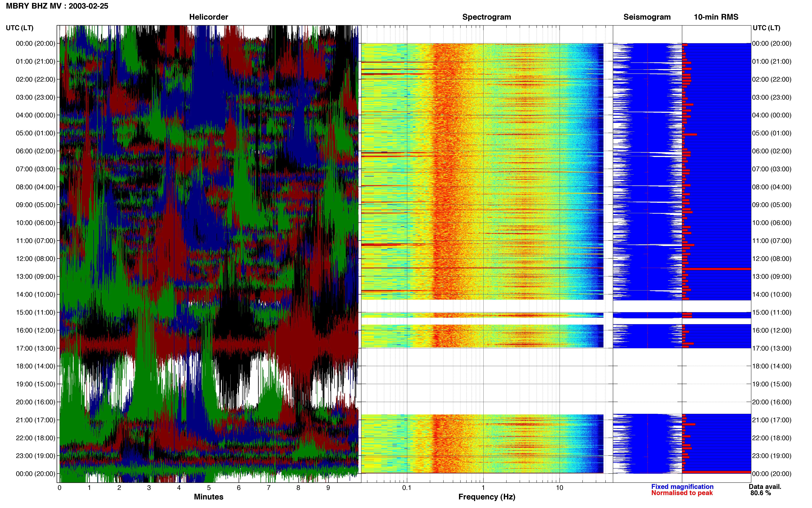Click the 1 Hz frequency tick label

pos(483,487)
